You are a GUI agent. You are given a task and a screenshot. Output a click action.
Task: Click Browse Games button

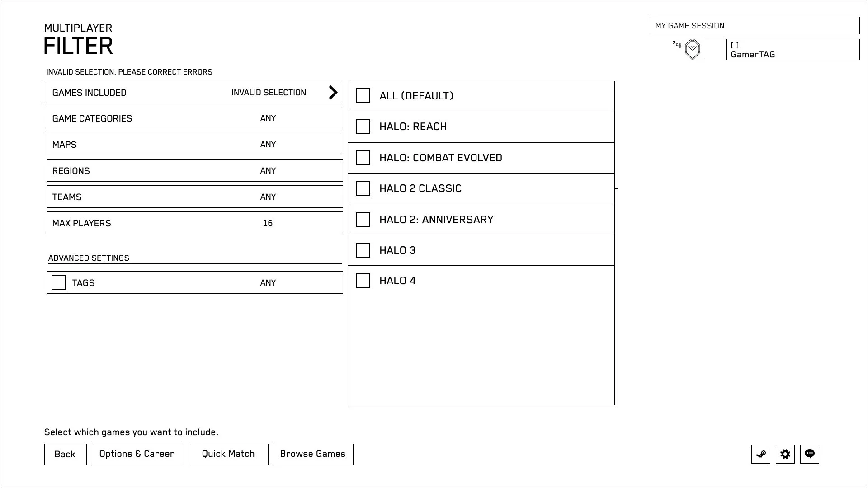pos(313,454)
